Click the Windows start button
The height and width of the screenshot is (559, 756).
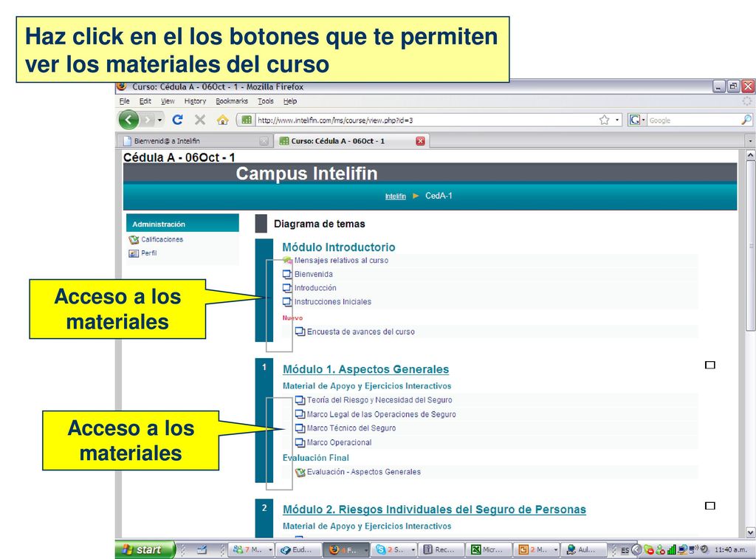click(x=145, y=550)
